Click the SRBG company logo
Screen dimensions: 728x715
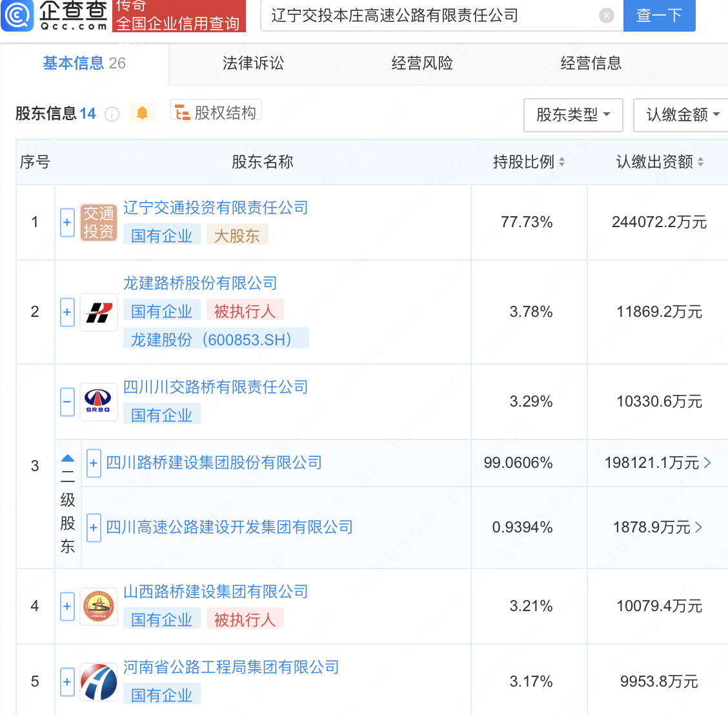[x=98, y=402]
